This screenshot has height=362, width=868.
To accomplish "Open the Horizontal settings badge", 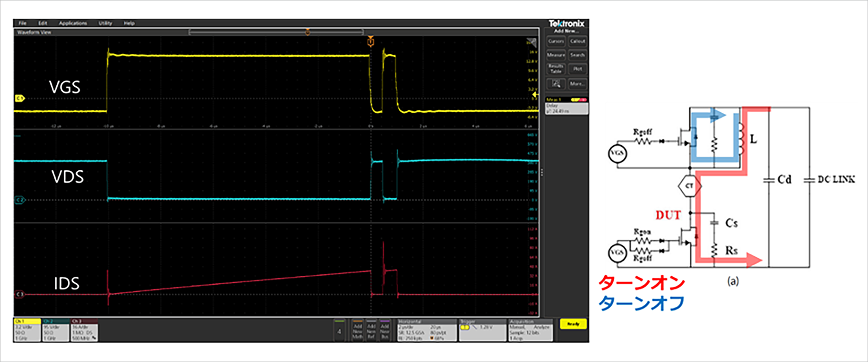I will (427, 330).
